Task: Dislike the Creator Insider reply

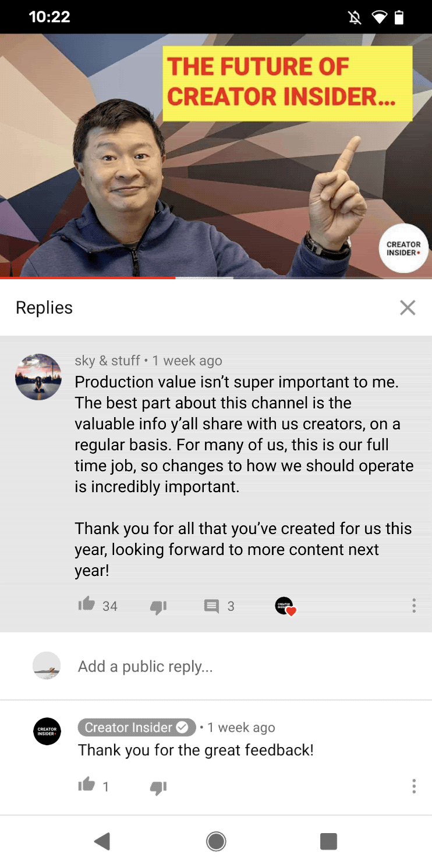Action: [x=158, y=788]
